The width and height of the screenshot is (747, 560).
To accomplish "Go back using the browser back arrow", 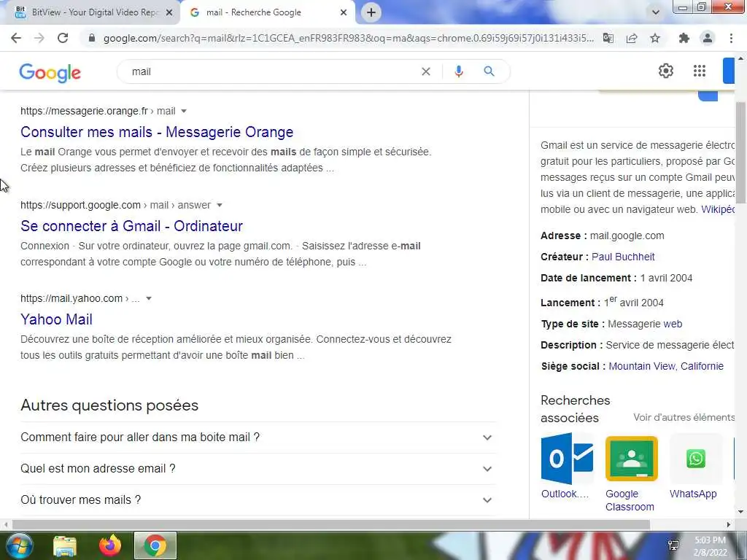I will pyautogui.click(x=16, y=38).
